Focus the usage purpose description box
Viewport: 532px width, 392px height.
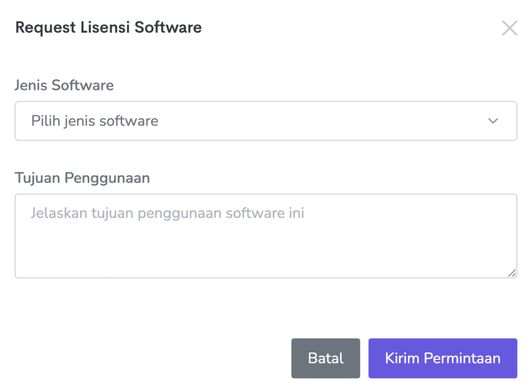point(265,236)
